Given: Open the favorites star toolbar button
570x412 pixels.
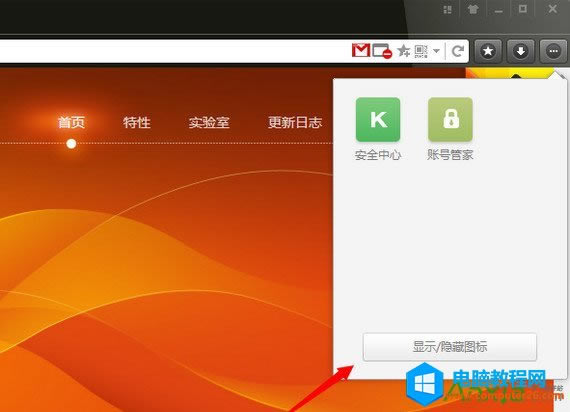Looking at the screenshot, I should [488, 51].
